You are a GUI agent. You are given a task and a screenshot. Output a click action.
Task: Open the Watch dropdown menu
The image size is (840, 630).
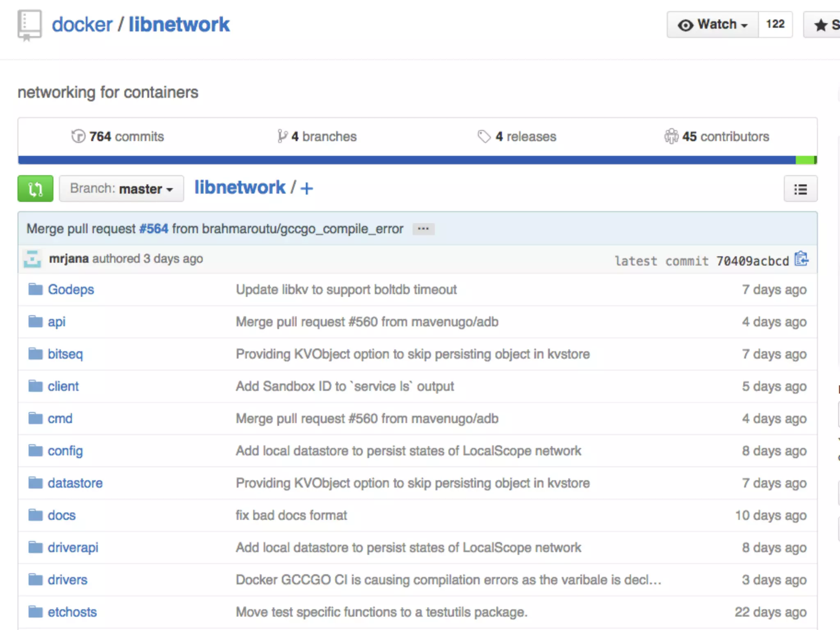click(712, 25)
